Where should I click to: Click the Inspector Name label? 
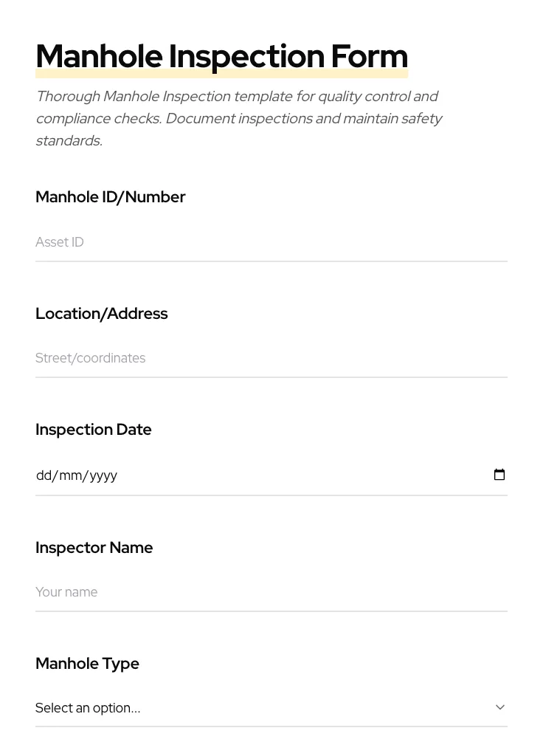94,548
